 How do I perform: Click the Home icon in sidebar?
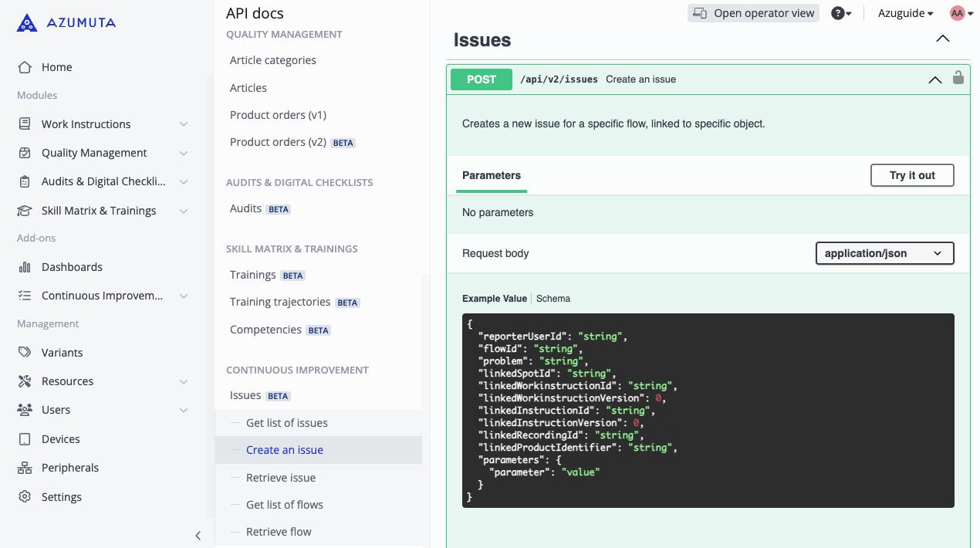[x=25, y=67]
